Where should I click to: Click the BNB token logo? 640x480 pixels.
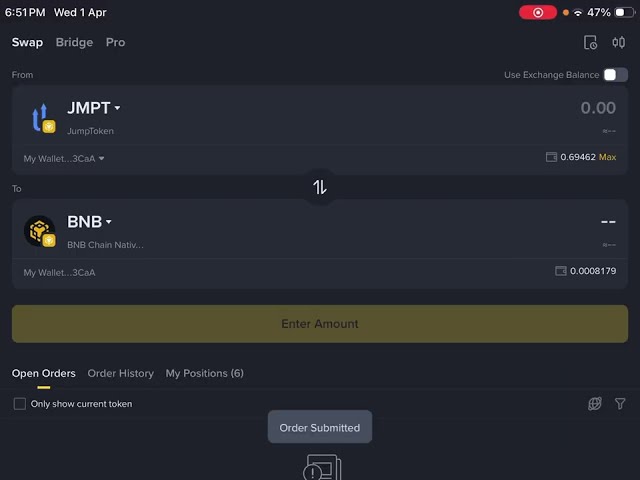coord(40,232)
